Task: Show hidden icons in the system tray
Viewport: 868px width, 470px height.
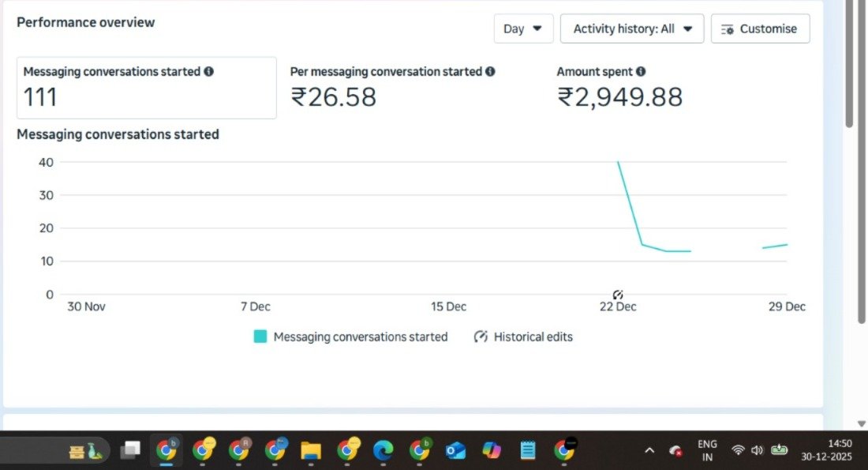Action: click(x=649, y=450)
